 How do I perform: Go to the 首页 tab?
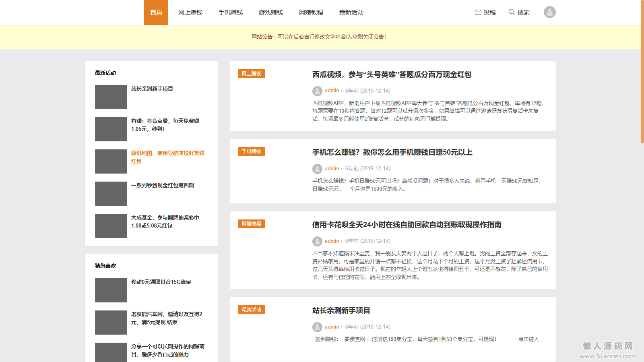(x=156, y=12)
